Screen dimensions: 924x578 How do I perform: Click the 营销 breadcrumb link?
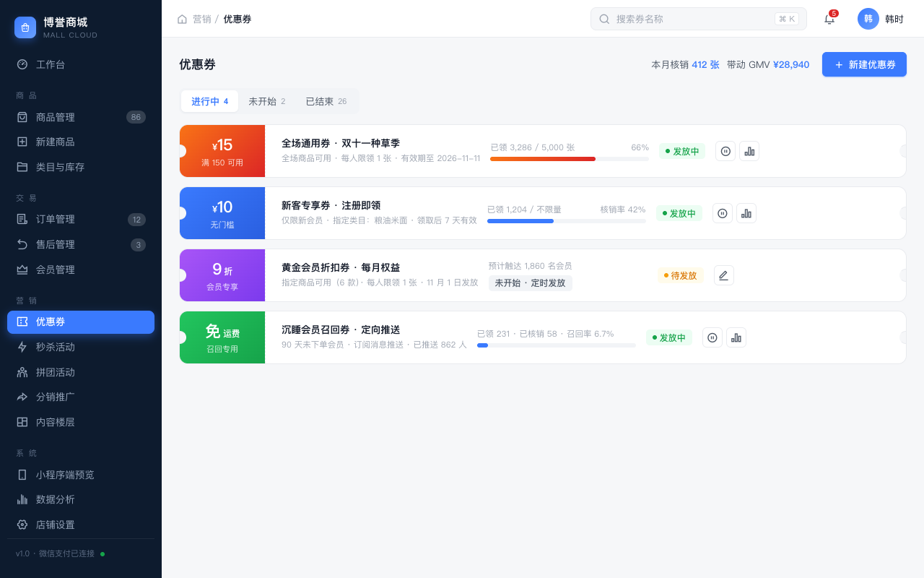coord(202,19)
